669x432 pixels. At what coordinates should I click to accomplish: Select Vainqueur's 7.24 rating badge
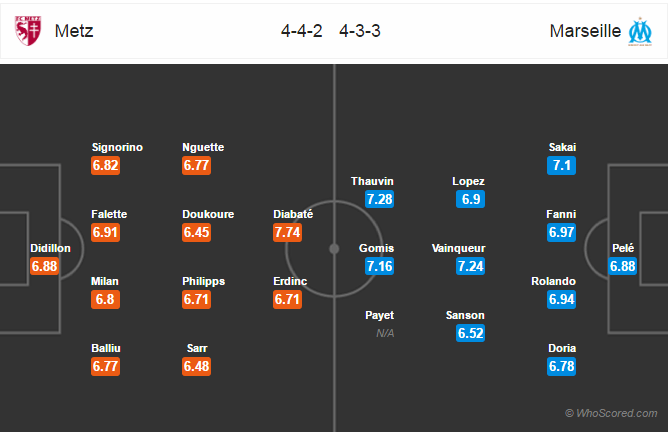470,266
